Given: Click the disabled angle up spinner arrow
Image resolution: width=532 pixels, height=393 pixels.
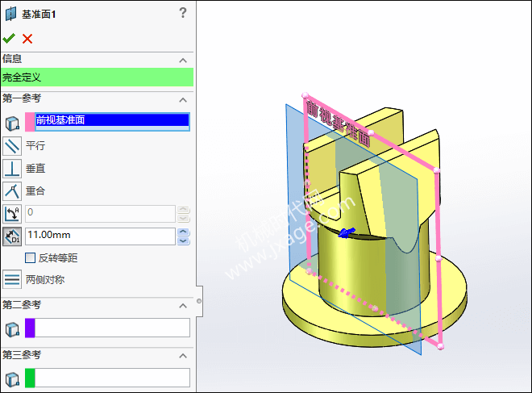Looking at the screenshot, I should [x=184, y=209].
